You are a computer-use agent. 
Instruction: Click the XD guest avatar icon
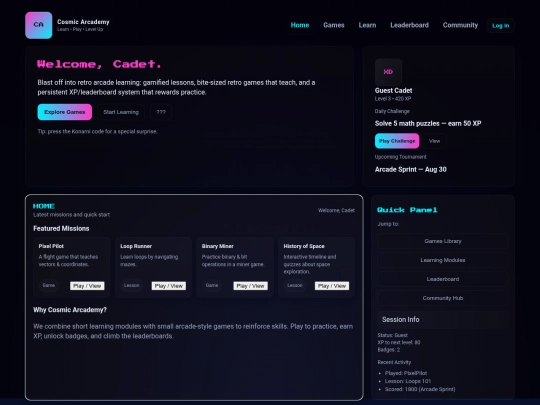click(x=388, y=72)
